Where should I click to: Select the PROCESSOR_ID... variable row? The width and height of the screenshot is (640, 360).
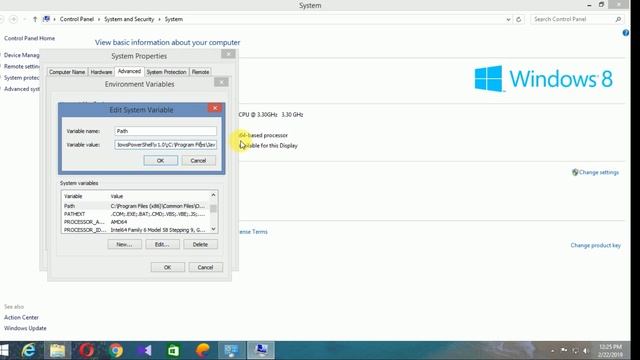[136, 230]
